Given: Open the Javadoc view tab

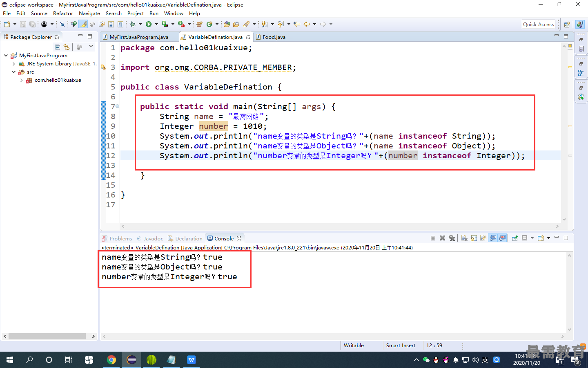Looking at the screenshot, I should (x=150, y=238).
